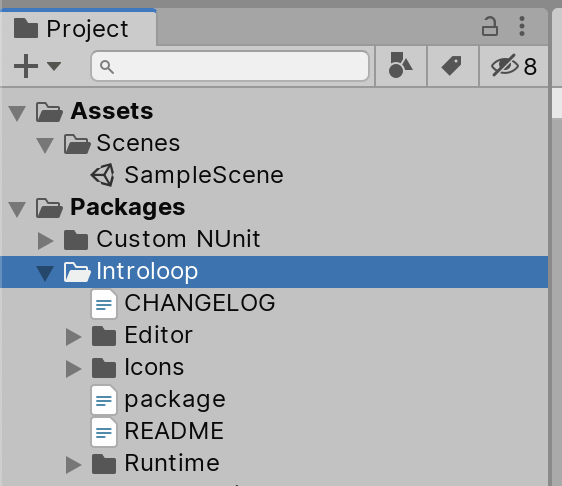This screenshot has height=486, width=562.
Task: Collapse the Introloop folder arrow
Action: point(45,273)
